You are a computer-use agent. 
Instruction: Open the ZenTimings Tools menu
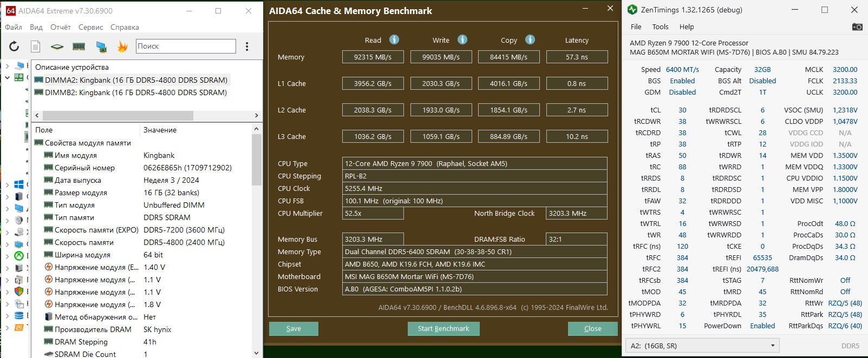pyautogui.click(x=660, y=26)
